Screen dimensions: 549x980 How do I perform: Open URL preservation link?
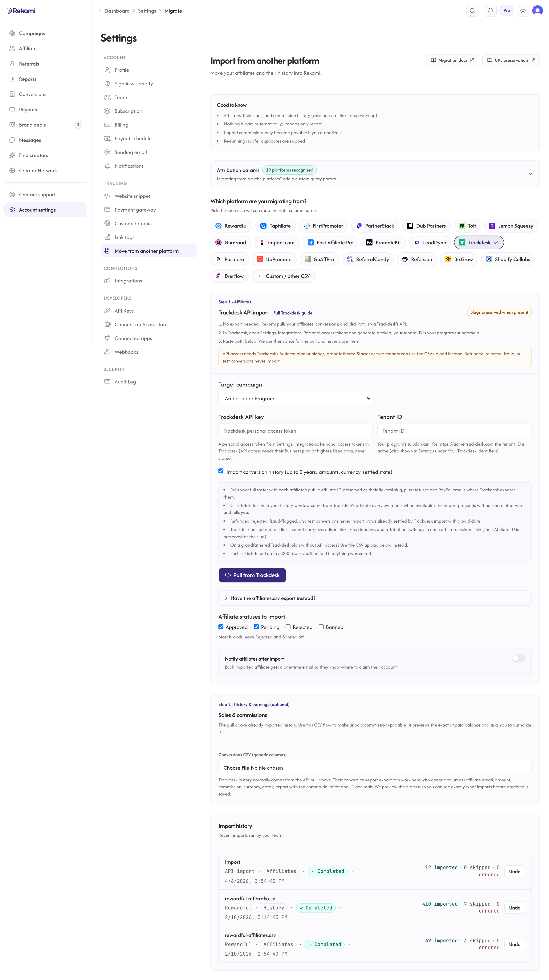[x=511, y=60]
